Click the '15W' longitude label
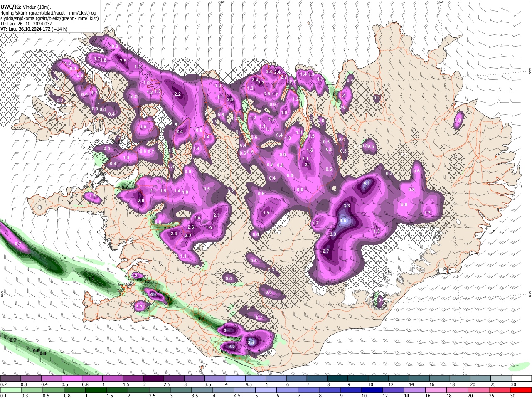Viewport: 532px width, 399px height. [440, 2]
